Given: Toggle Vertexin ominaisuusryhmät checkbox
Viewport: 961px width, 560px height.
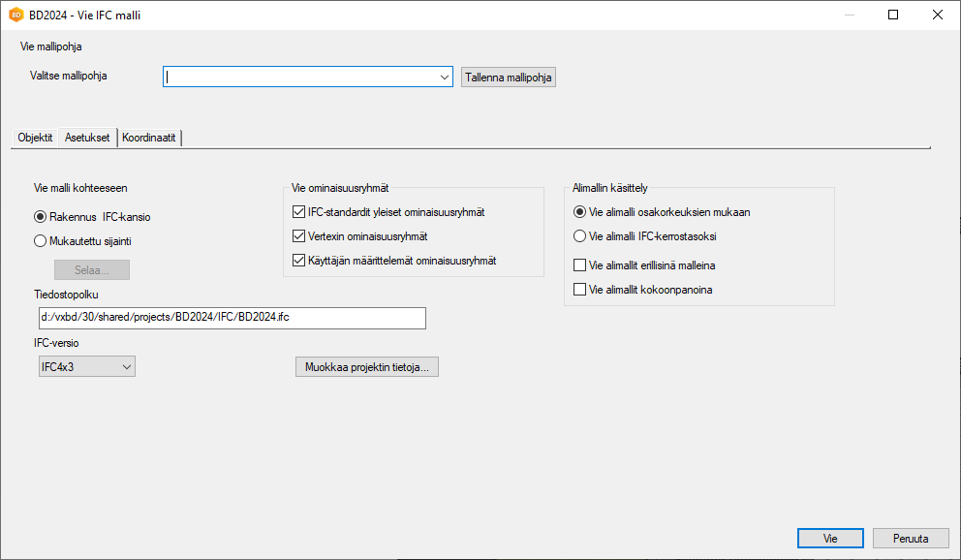Looking at the screenshot, I should 298,236.
